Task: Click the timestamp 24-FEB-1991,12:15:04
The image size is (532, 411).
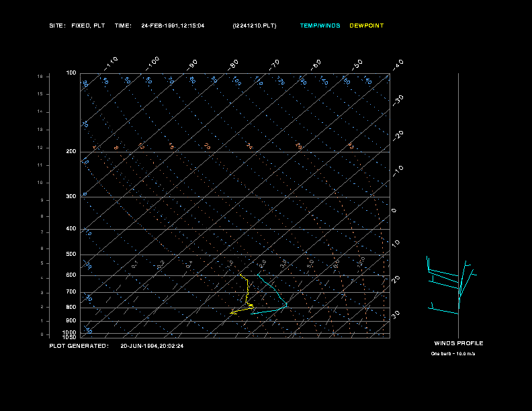Action: coord(173,26)
